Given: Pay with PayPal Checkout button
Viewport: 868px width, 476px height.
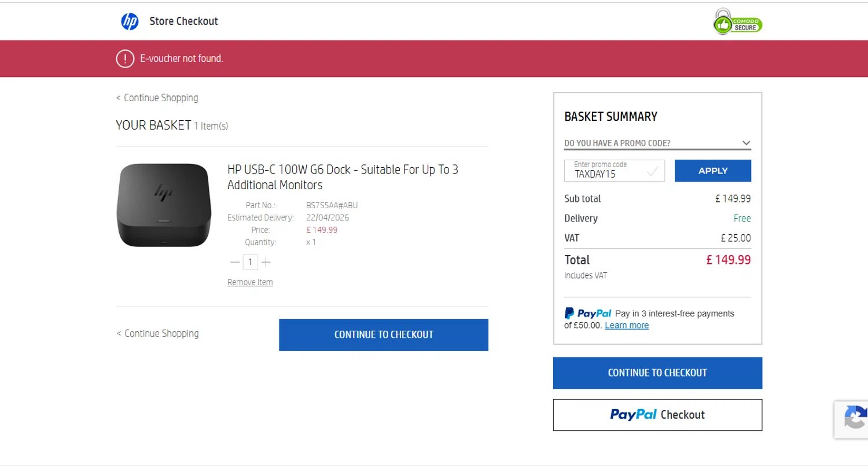Looking at the screenshot, I should (657, 415).
